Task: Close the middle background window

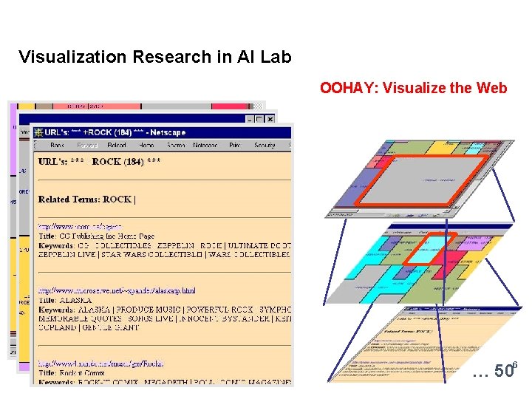Action: click(x=270, y=119)
